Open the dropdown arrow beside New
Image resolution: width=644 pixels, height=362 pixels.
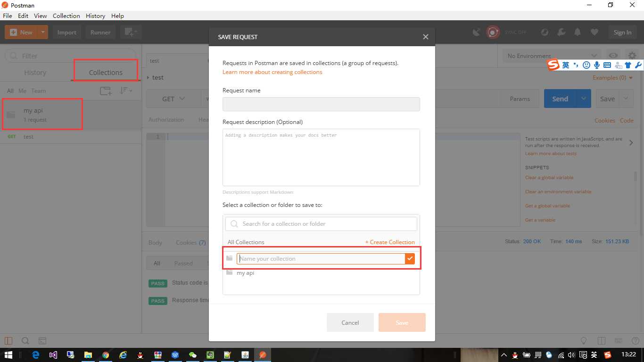43,32
